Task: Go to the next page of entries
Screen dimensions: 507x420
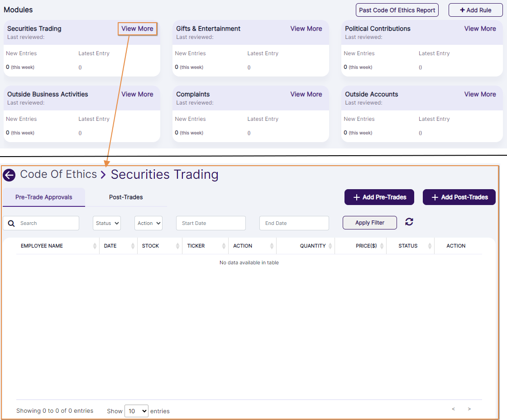Action: pyautogui.click(x=469, y=409)
